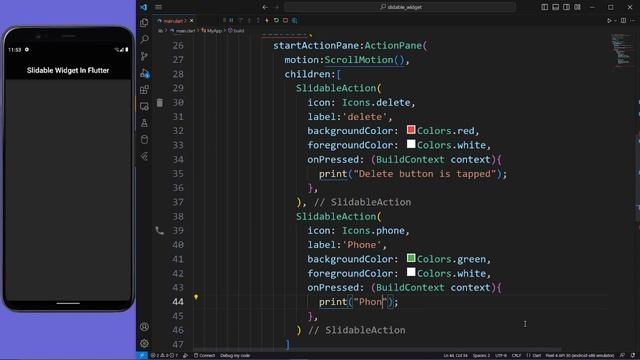The height and width of the screenshot is (360, 640).
Task: Click Debug my code in status bar
Action: point(235,356)
